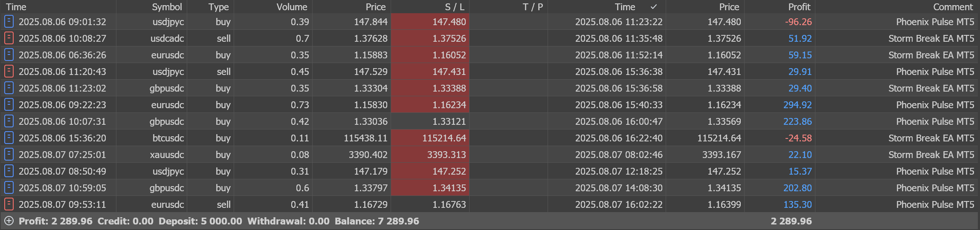Sort by the Profit column header
980x230 pixels.
pos(799,7)
